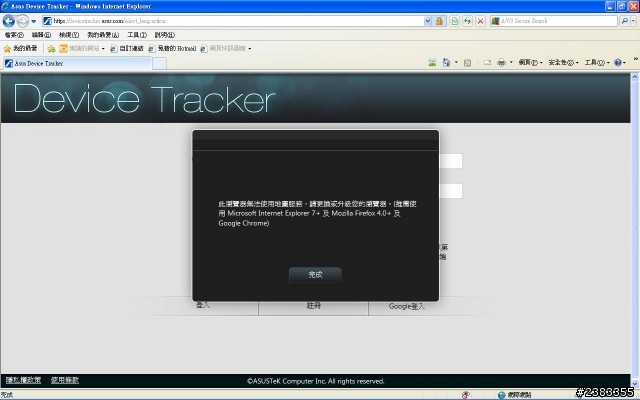This screenshot has width=640, height=400.
Task: Select the Asus Device Tracker tab
Action: click(77, 63)
